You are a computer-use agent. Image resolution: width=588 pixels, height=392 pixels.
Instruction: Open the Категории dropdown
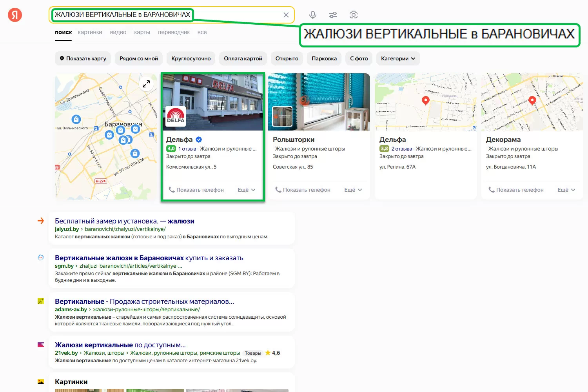[x=398, y=58]
